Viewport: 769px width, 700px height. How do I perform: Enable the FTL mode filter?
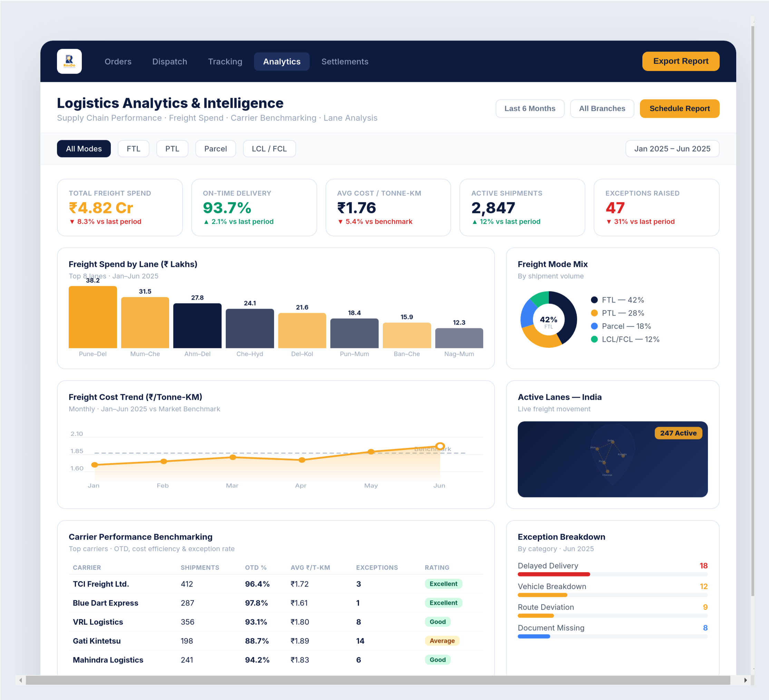pos(133,148)
